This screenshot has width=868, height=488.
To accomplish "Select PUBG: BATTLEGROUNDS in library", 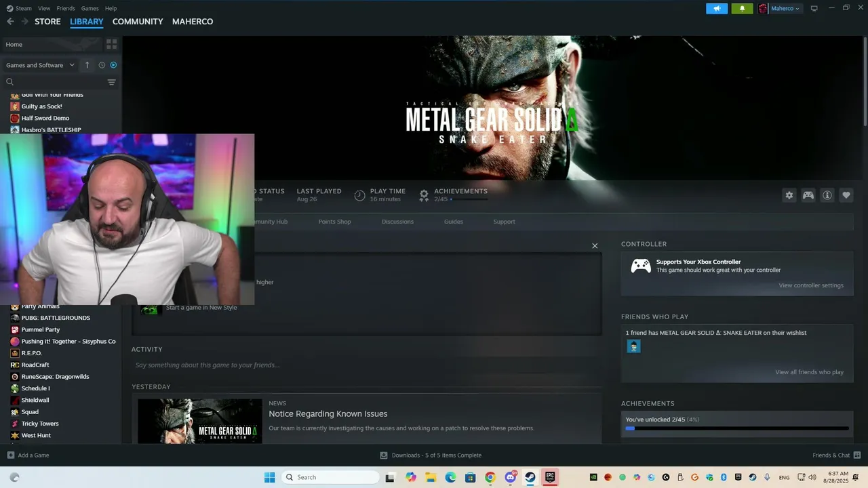I will 56,318.
